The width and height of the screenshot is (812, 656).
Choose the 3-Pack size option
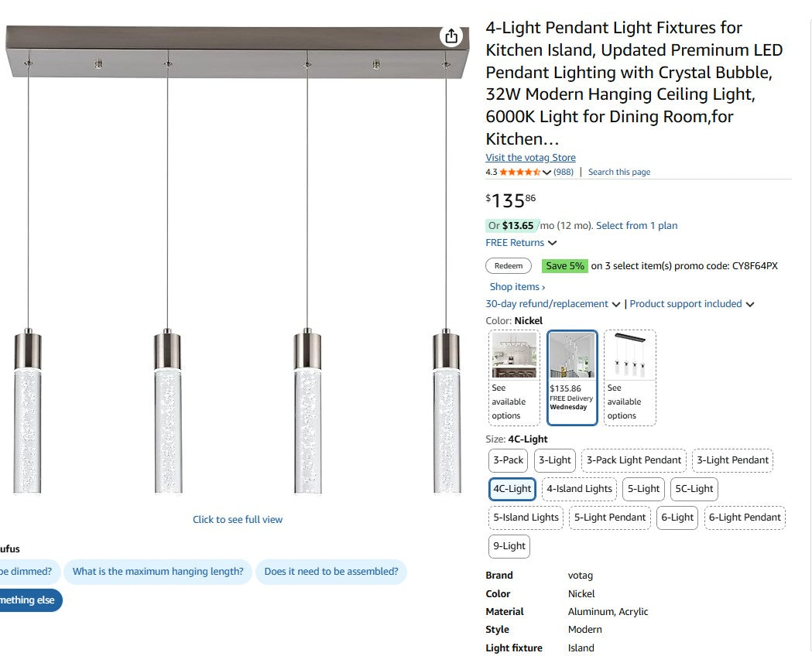(x=508, y=460)
